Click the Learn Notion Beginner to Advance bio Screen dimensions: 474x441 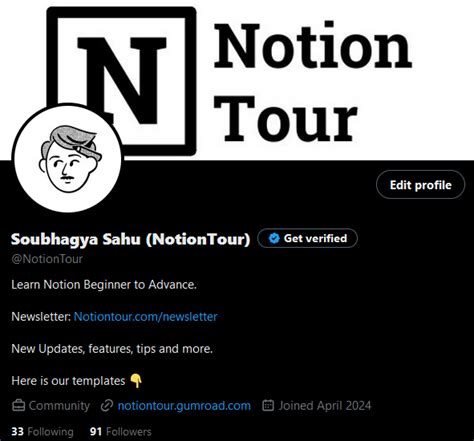pos(104,285)
